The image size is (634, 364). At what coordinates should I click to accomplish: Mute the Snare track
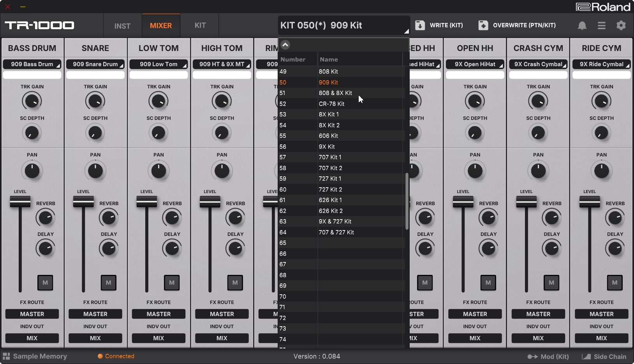click(108, 283)
